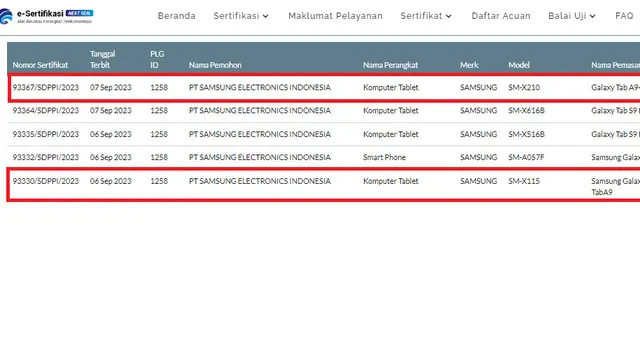This screenshot has height=360, width=640.
Task: Click the Nama Pemohon column header
Action: [x=215, y=65]
